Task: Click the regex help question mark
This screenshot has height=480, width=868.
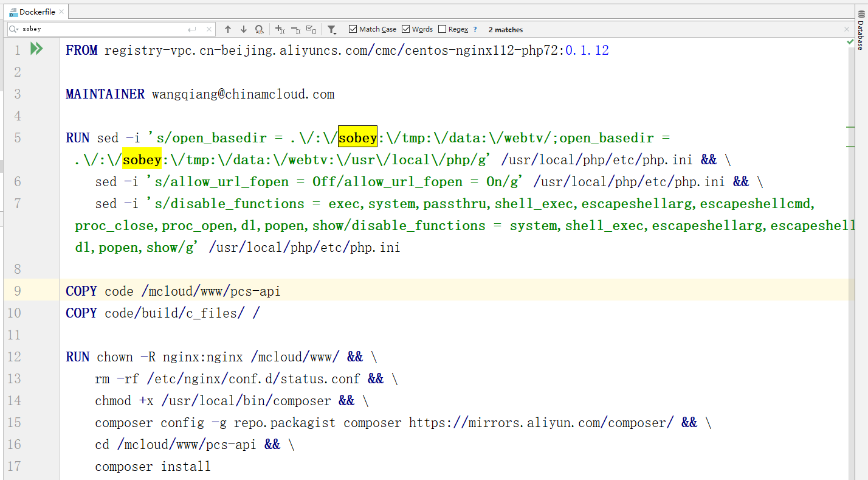Action: point(475,29)
